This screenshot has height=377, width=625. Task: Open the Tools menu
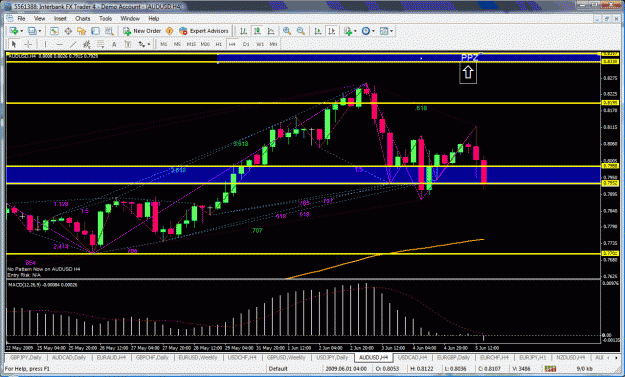(105, 19)
